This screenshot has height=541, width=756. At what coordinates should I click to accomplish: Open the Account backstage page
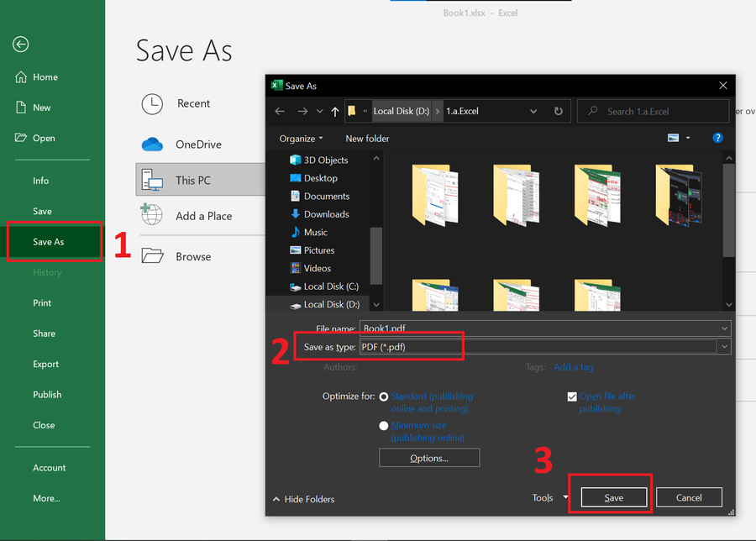[x=50, y=468]
